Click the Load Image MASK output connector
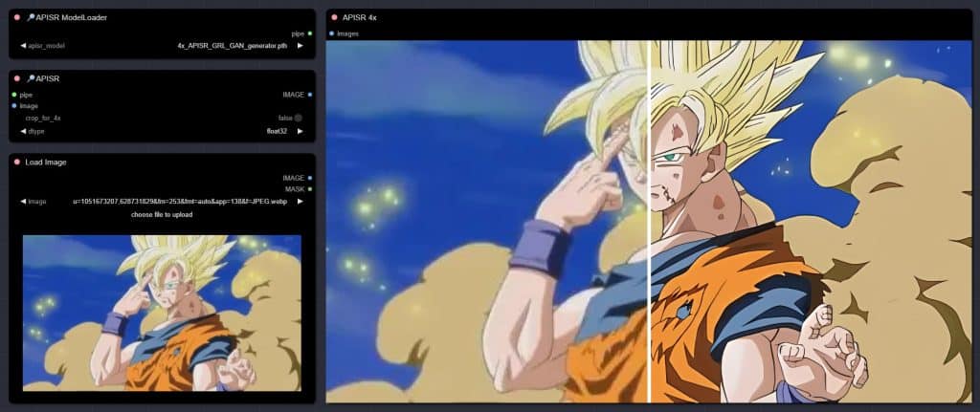980x412 pixels. [310, 188]
